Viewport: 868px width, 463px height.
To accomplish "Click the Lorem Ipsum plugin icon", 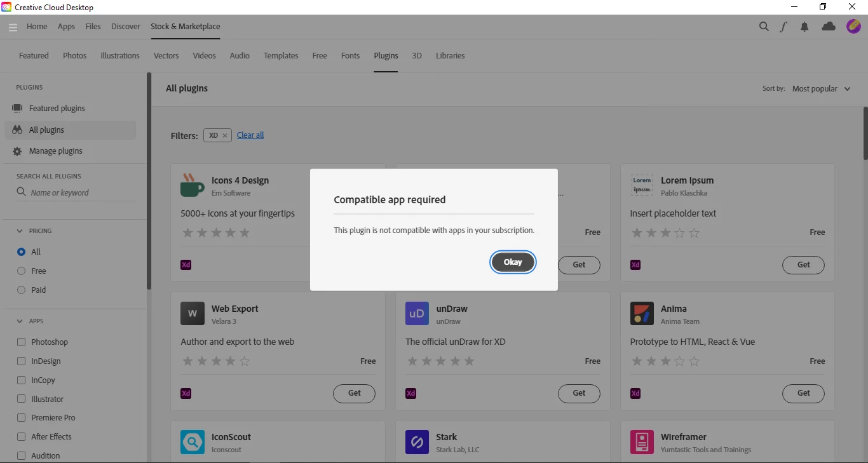I will (642, 185).
